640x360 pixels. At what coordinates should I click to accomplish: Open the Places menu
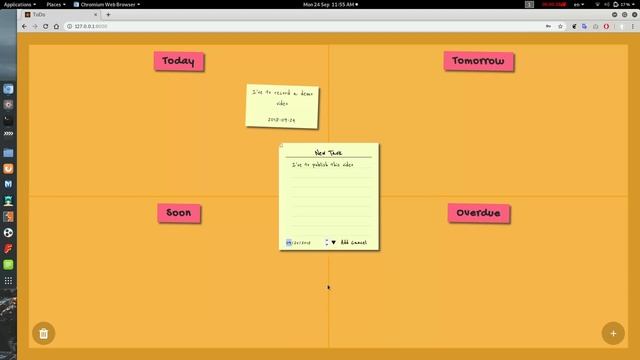click(56, 4)
